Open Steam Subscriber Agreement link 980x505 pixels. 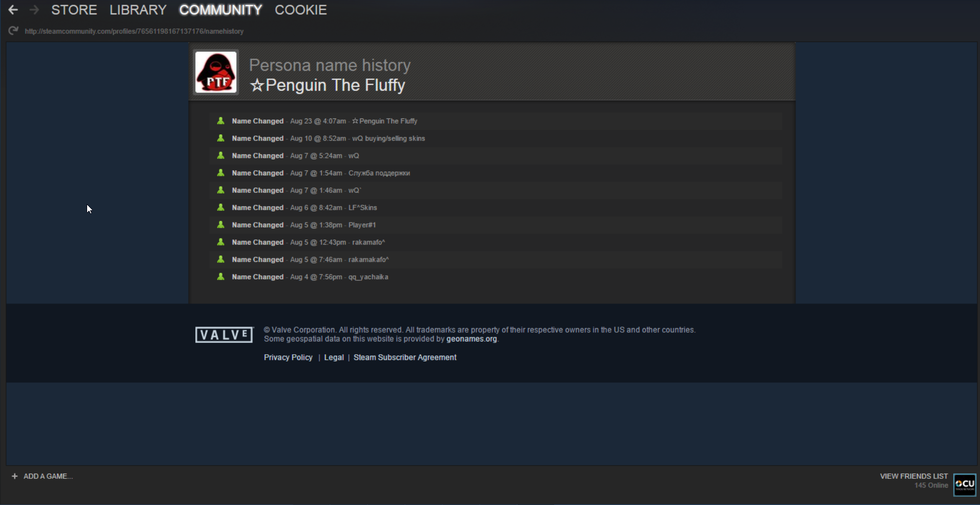pos(405,357)
